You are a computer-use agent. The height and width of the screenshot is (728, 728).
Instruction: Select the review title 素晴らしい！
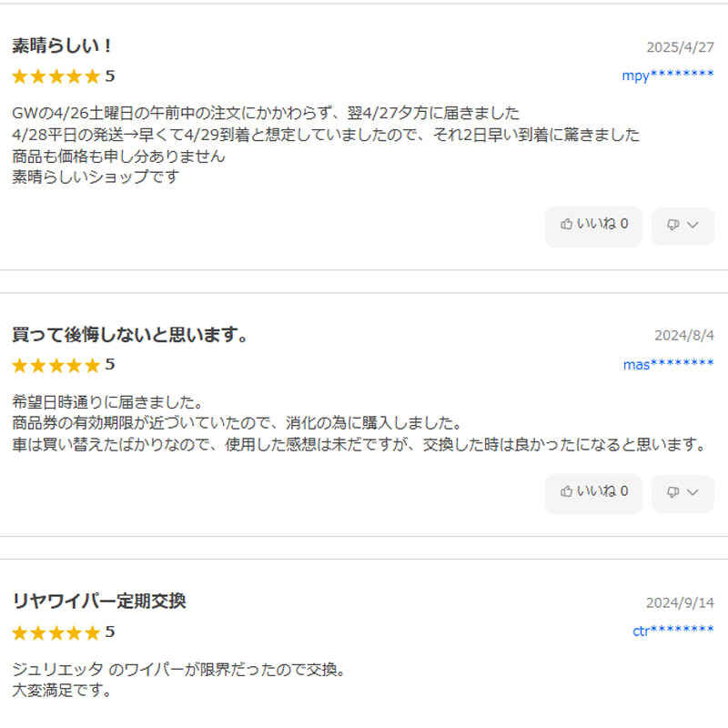[62, 46]
